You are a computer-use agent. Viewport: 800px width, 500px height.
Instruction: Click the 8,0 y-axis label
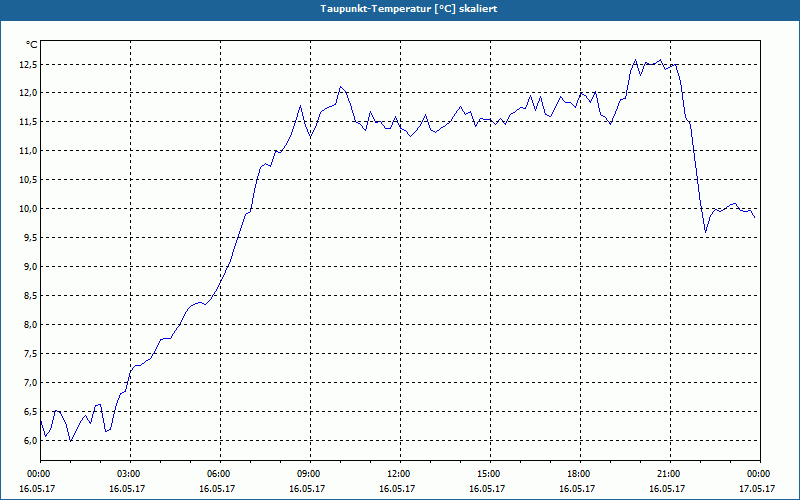point(30,324)
